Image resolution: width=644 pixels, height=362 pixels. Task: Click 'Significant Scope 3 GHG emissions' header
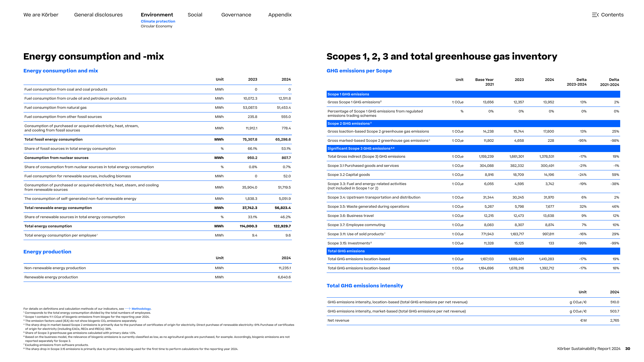[473, 148]
